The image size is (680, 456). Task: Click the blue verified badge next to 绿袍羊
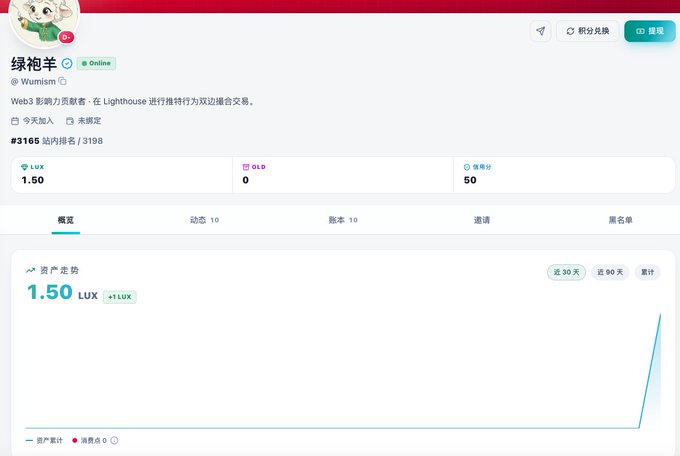67,64
